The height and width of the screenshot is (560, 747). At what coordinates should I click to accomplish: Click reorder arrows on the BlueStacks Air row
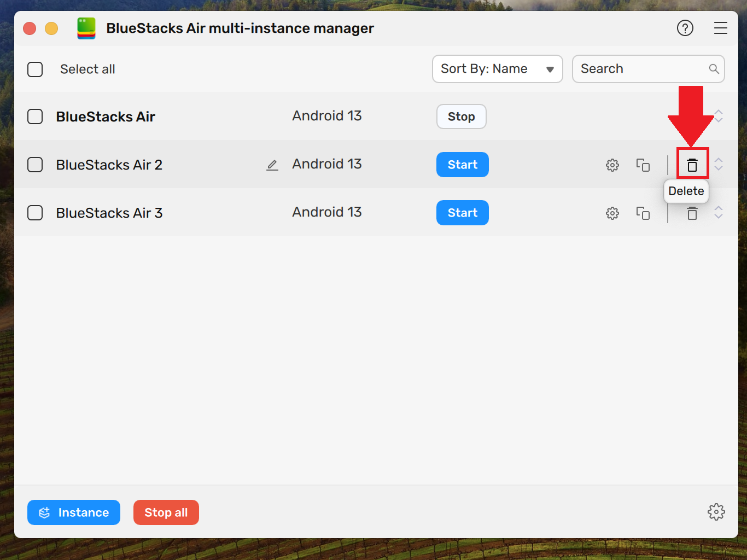click(x=719, y=116)
